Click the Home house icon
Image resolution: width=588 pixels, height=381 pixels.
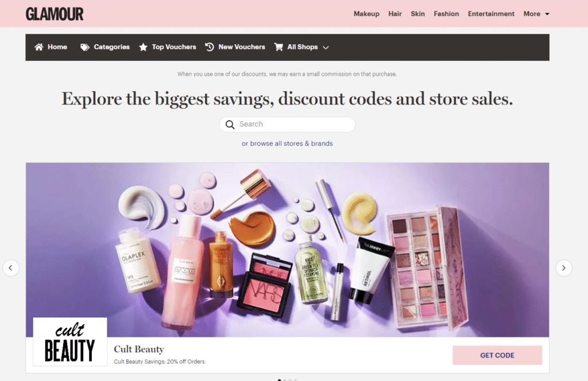click(x=38, y=47)
